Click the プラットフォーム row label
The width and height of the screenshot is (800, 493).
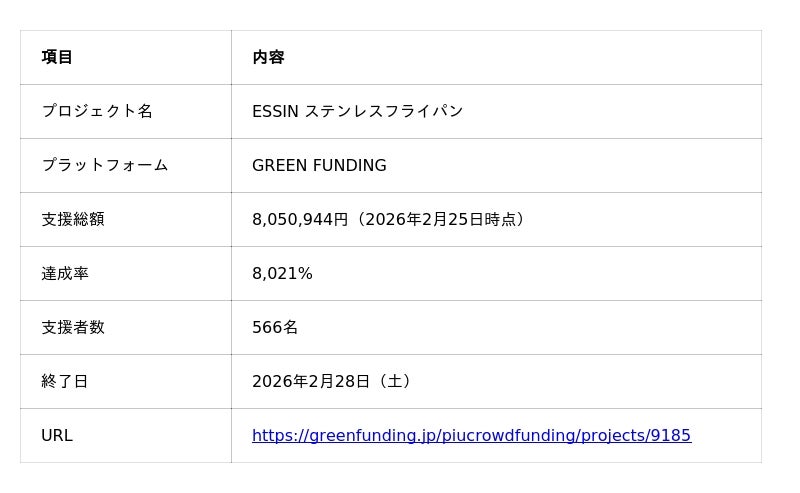(x=104, y=166)
